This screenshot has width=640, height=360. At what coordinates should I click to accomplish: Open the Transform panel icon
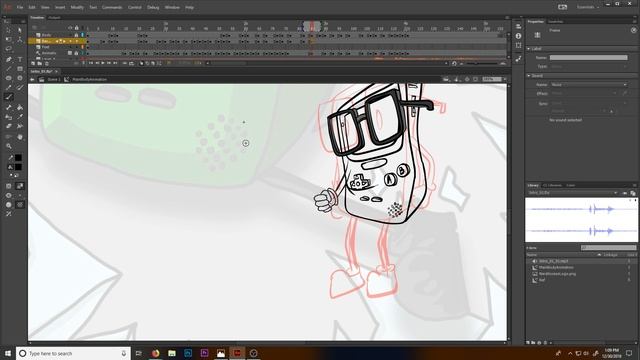click(518, 45)
